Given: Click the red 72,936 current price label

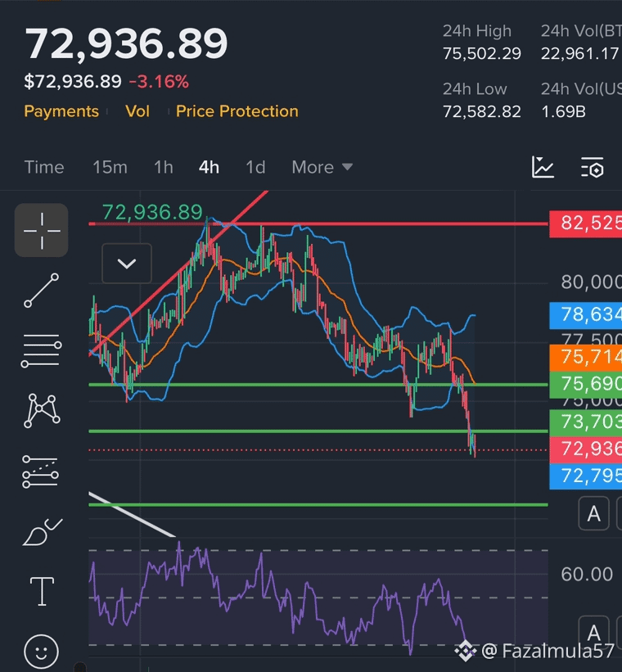Looking at the screenshot, I should click(585, 449).
